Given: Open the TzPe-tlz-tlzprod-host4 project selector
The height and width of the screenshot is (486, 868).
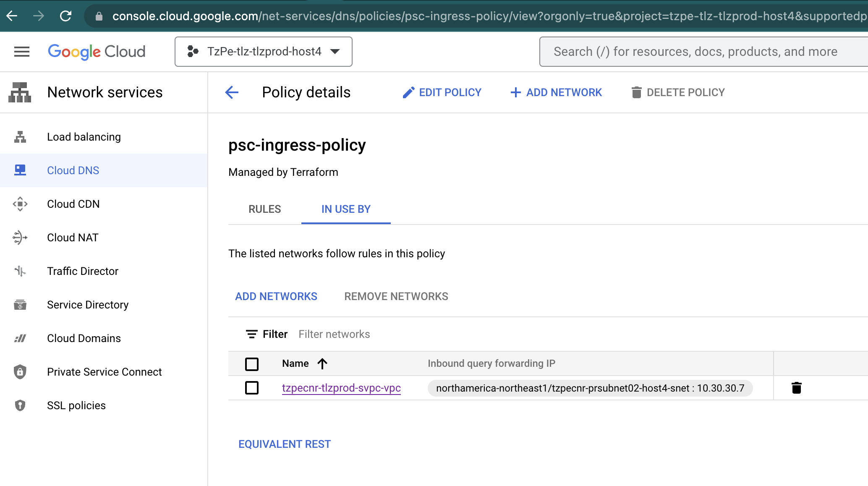Looking at the screenshot, I should (263, 51).
